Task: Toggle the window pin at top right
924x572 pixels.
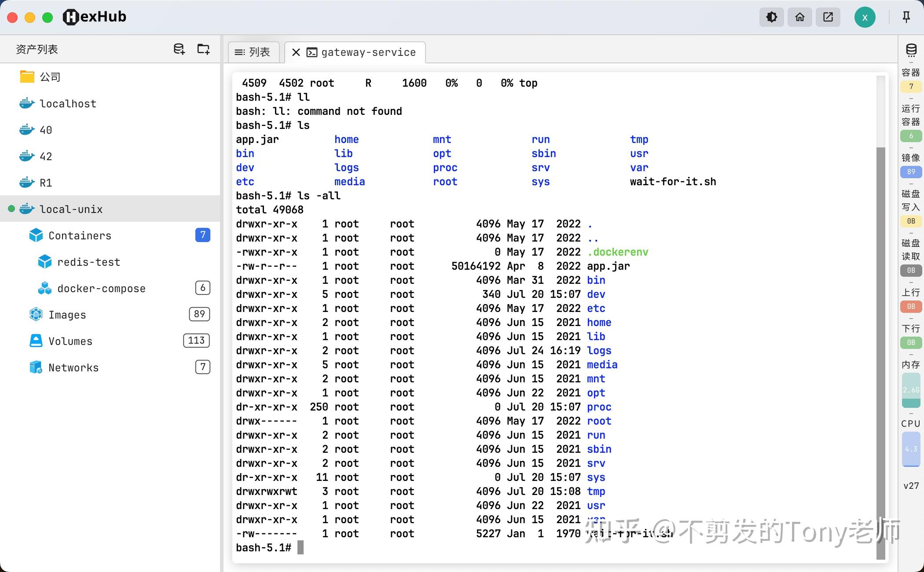Action: pyautogui.click(x=905, y=17)
